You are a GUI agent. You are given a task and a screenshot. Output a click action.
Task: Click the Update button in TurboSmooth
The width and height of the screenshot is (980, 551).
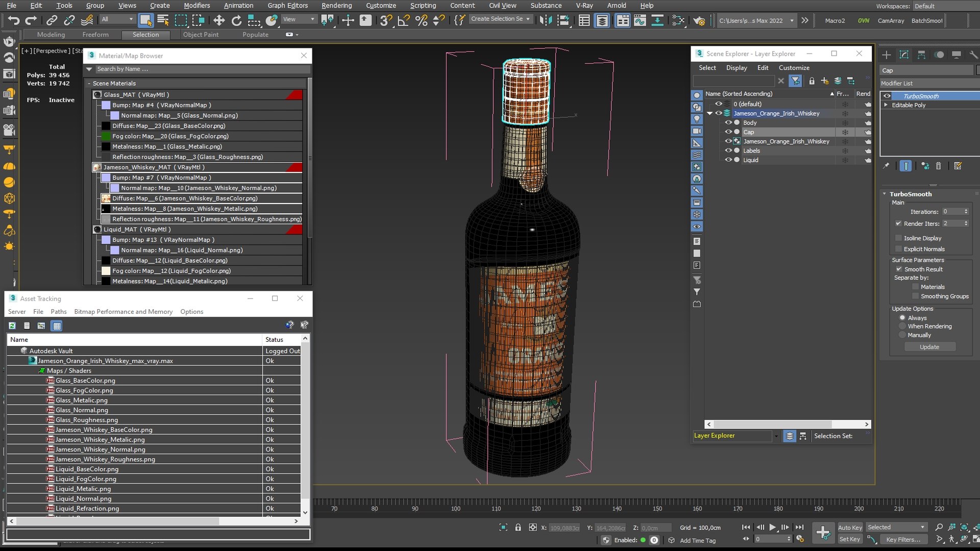(929, 347)
